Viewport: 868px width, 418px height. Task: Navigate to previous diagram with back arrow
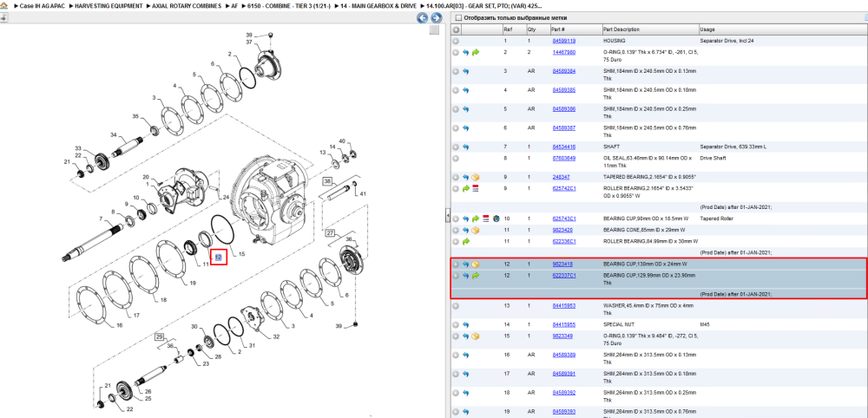coord(423,18)
